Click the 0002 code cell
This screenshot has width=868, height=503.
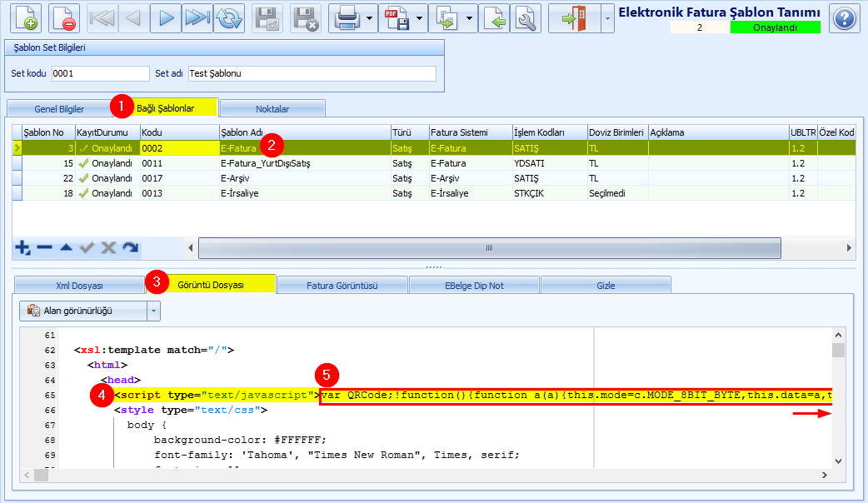(x=179, y=148)
